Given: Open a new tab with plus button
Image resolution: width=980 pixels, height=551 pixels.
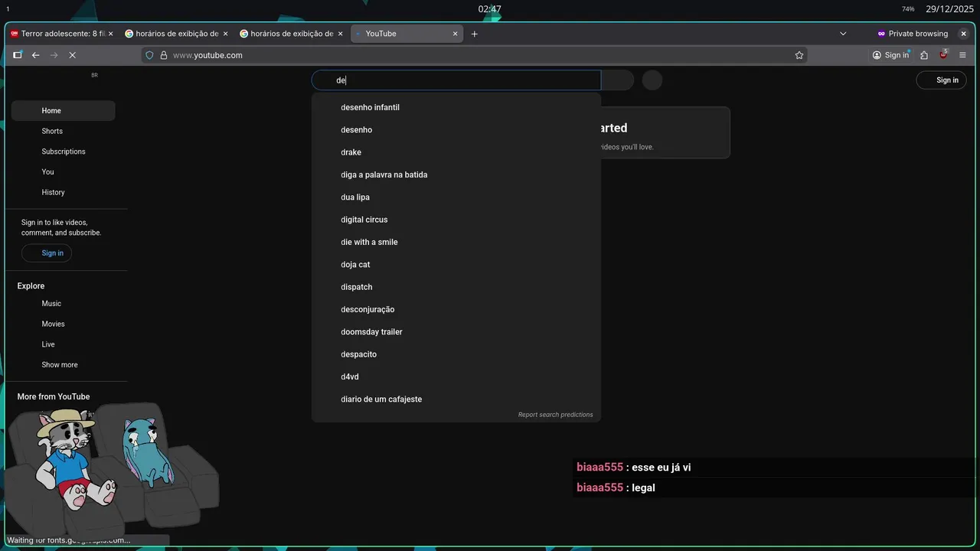Looking at the screenshot, I should coord(475,34).
